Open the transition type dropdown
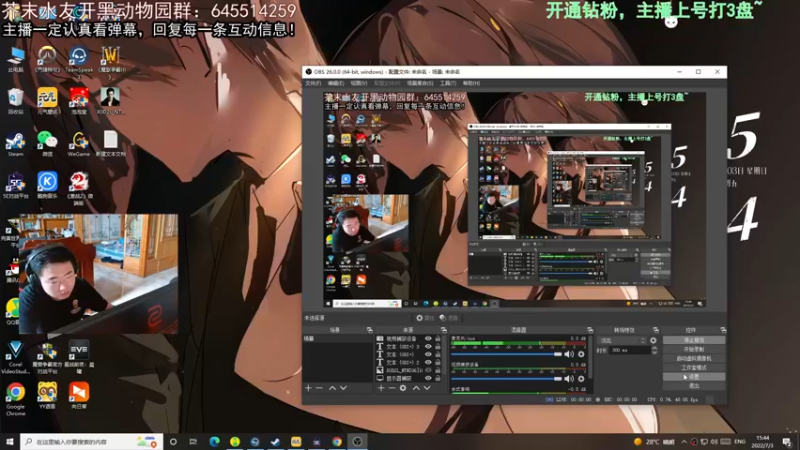Viewport: 800px width, 450px height. 623,340
